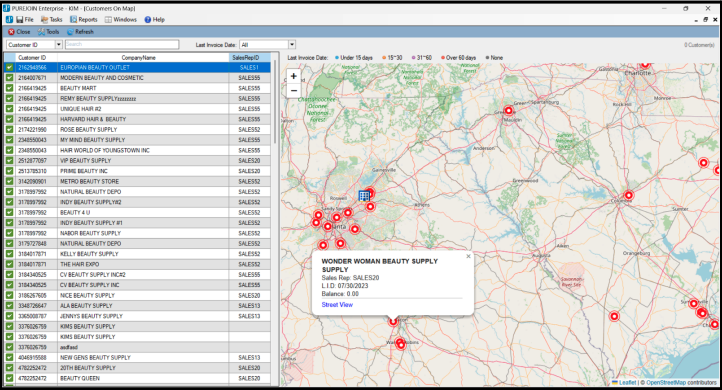Click the red marker near Columbia
Image resolution: width=722 pixels, height=390 pixels.
[x=628, y=195]
